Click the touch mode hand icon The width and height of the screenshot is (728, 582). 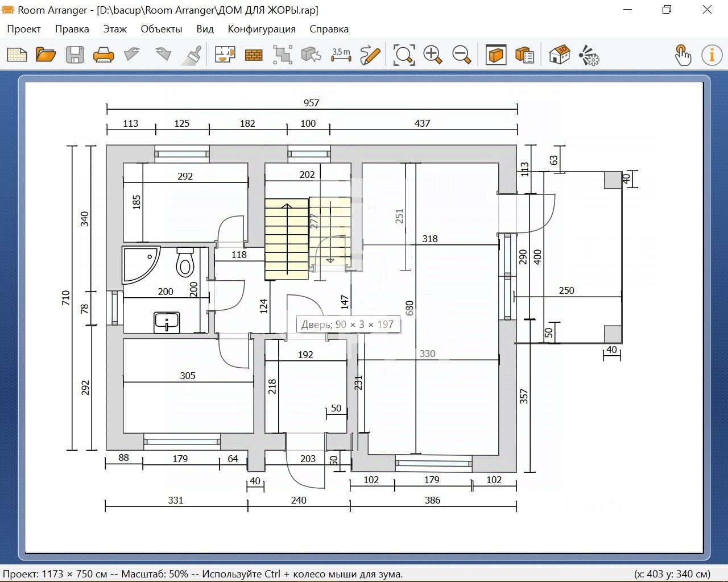(x=682, y=55)
